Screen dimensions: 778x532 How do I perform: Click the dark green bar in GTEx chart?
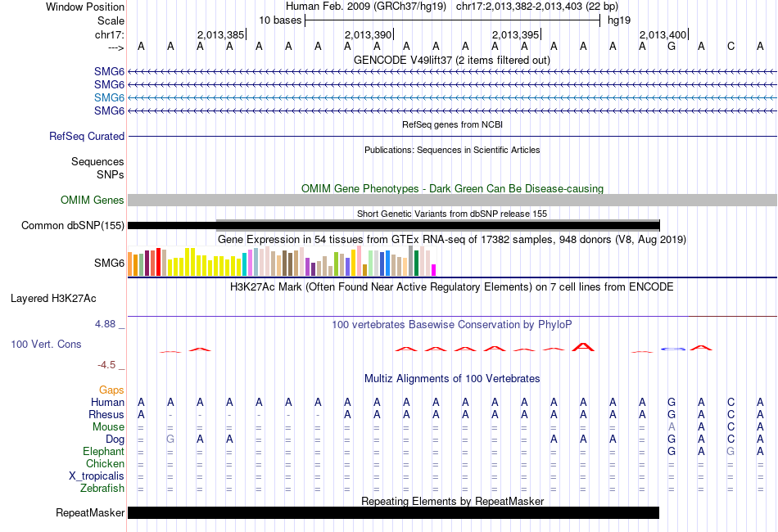point(416,264)
